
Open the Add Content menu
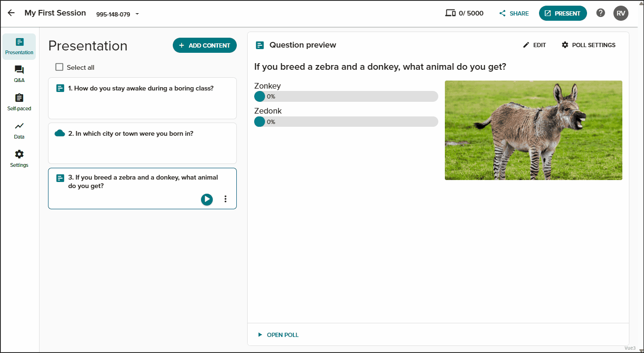(x=205, y=45)
